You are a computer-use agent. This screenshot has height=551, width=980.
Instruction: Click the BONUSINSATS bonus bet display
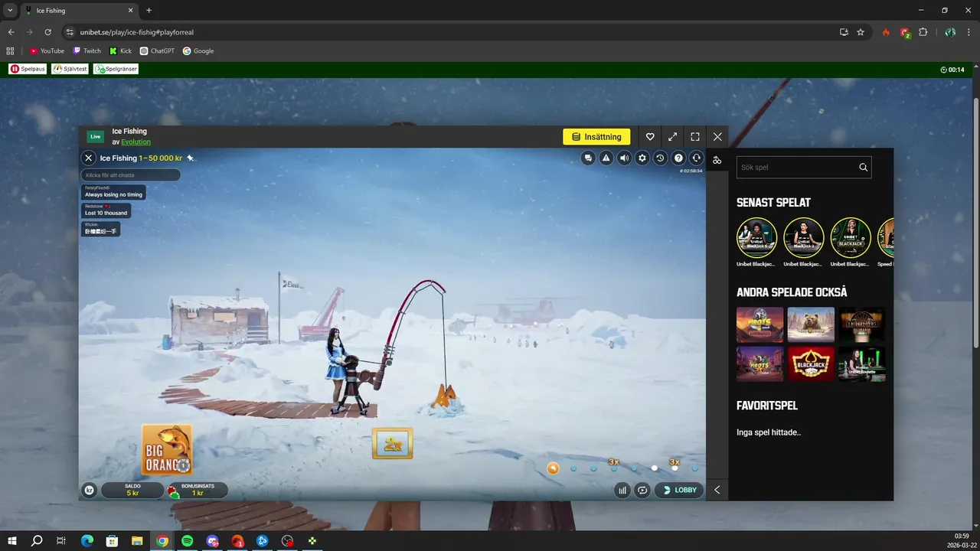pos(198,490)
